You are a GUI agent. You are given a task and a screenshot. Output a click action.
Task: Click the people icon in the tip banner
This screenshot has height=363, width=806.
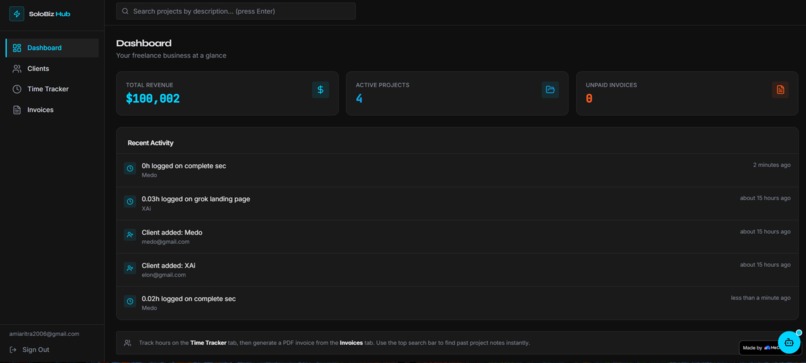[127, 343]
